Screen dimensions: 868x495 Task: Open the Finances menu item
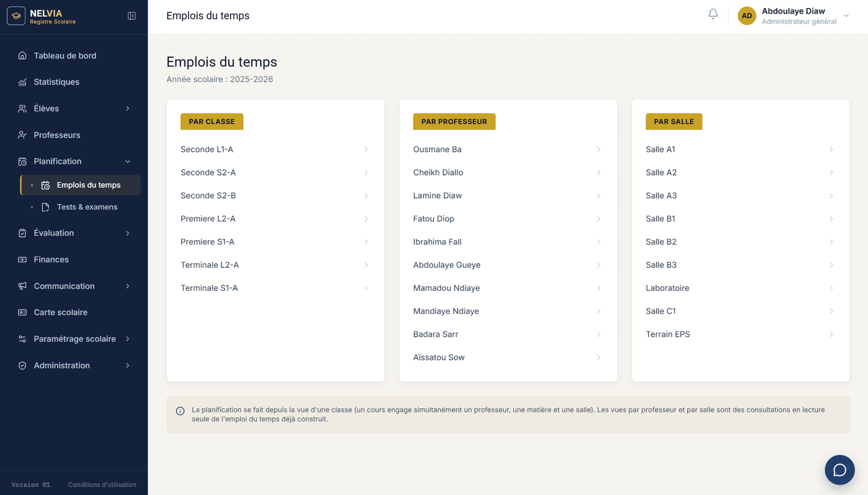click(x=74, y=260)
